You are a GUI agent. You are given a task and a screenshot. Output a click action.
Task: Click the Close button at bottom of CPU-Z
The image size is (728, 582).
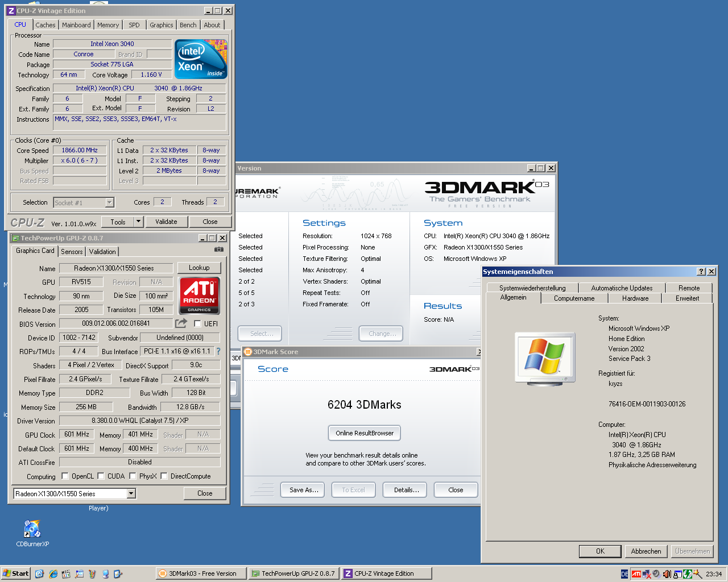[210, 222]
